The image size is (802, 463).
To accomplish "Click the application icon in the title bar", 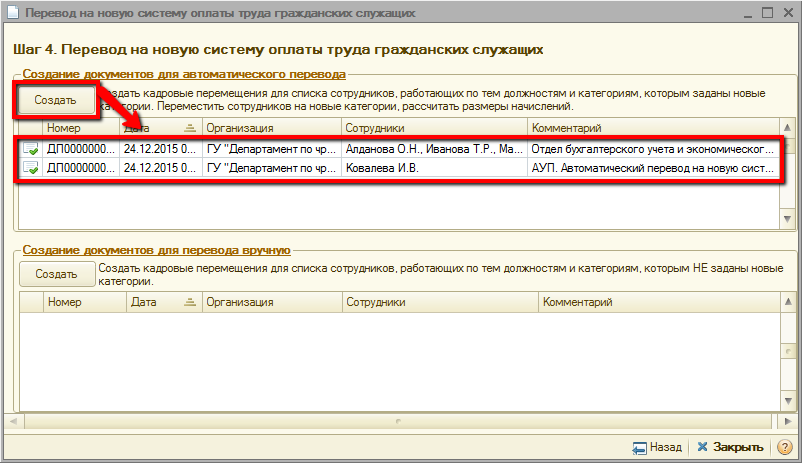I will 12,13.
